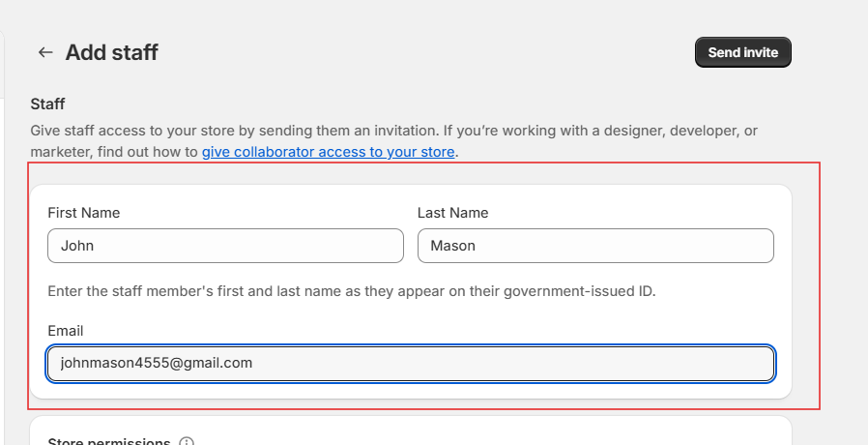
Task: Click the Store permissions info icon
Action: [187, 442]
